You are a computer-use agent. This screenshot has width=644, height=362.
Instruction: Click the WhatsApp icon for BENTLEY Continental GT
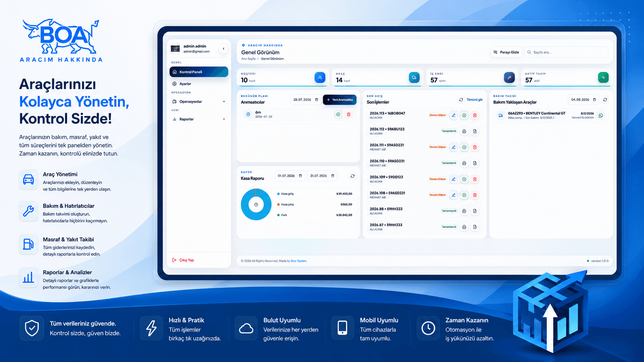(x=600, y=115)
